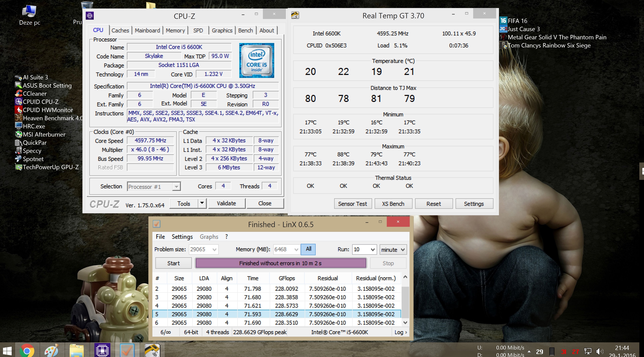The height and width of the screenshot is (357, 644).
Task: Click the speaker volume tray icon
Action: pos(599,351)
